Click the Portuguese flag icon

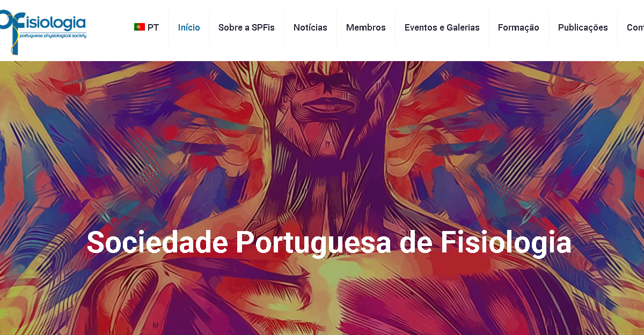(139, 27)
